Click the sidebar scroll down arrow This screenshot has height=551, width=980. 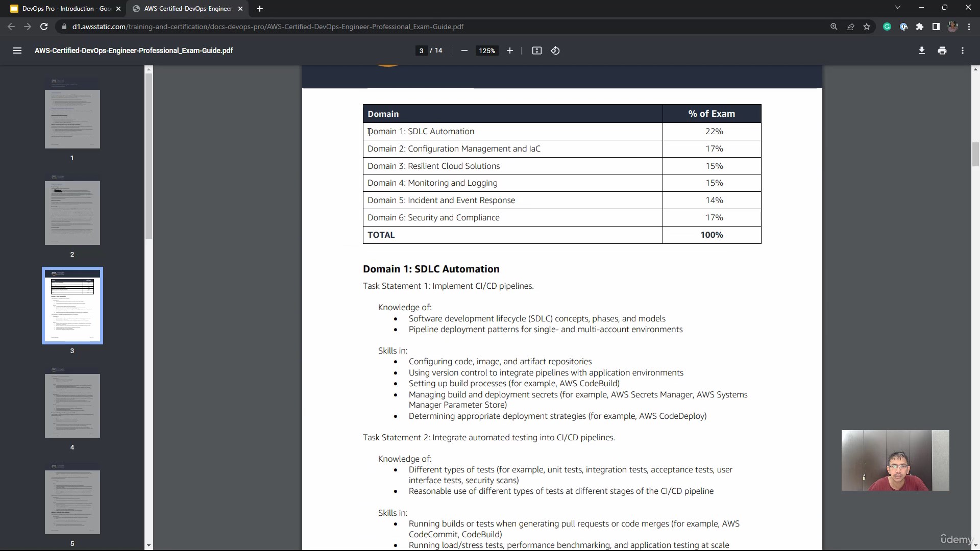[149, 545]
